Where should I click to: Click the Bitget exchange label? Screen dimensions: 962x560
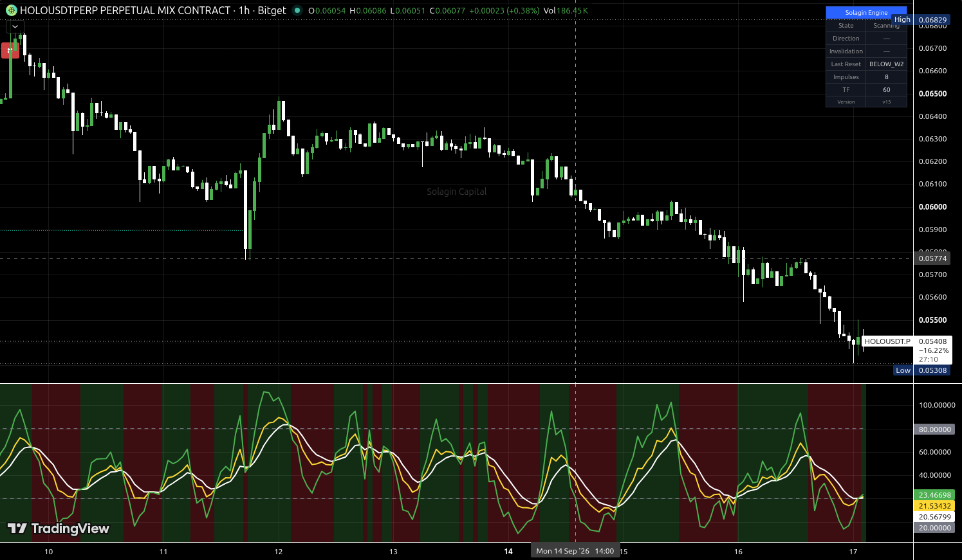272,10
